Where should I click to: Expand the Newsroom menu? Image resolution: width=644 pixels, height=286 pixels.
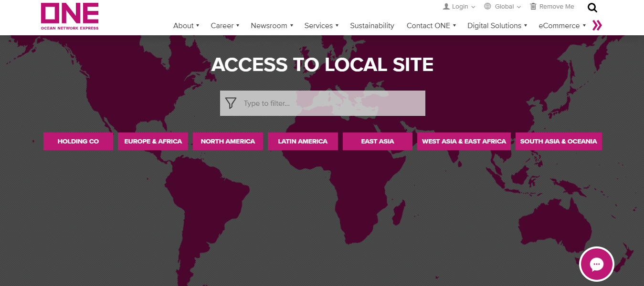point(272,26)
